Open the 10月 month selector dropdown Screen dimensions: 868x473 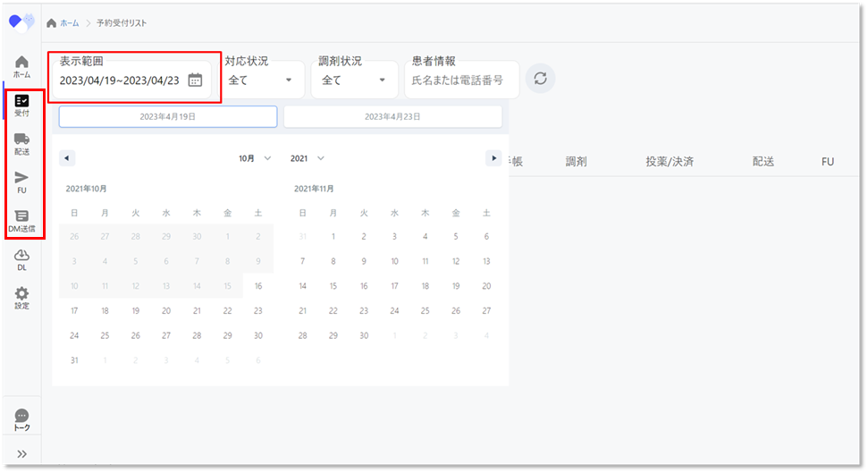tap(255, 158)
